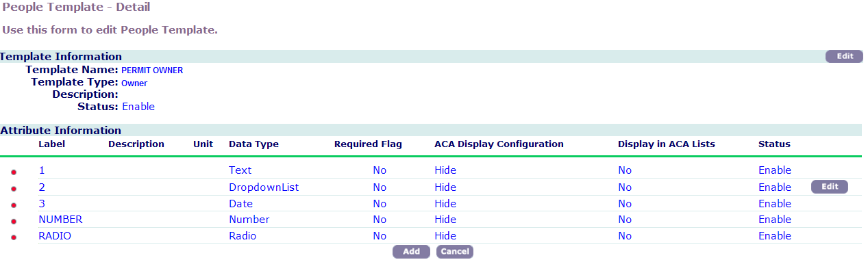The height and width of the screenshot is (262, 868).
Task: Select the DropdownList data type text
Action: (264, 187)
